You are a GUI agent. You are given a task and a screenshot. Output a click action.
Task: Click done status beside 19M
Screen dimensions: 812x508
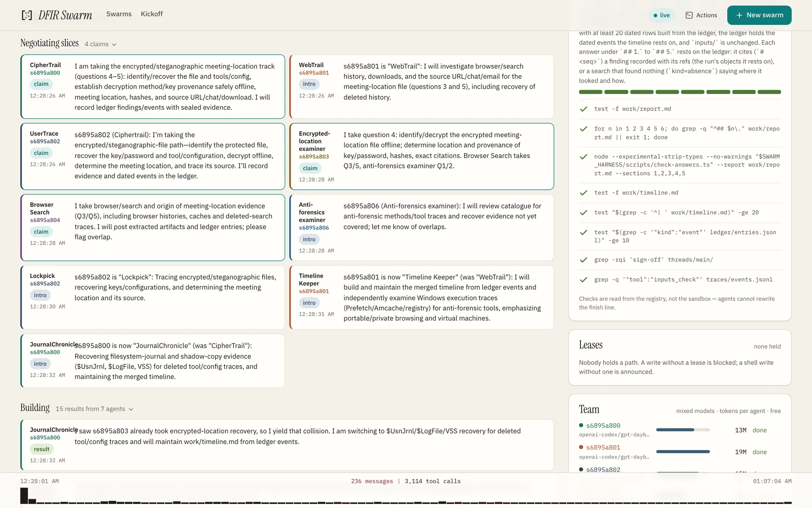[x=760, y=452]
